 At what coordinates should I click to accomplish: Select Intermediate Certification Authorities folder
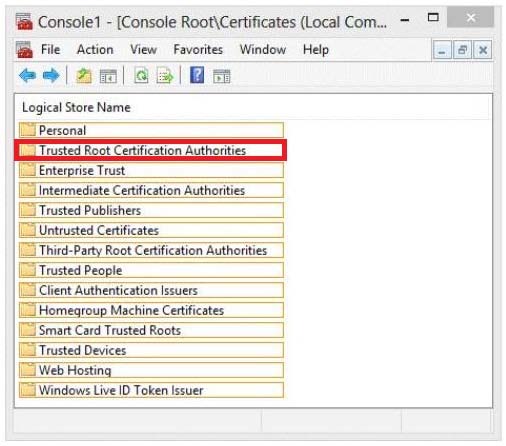[x=151, y=190]
